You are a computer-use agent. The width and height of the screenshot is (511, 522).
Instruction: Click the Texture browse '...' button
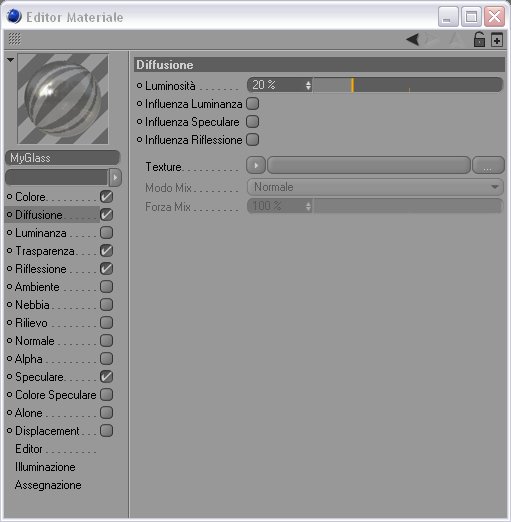(x=488, y=165)
